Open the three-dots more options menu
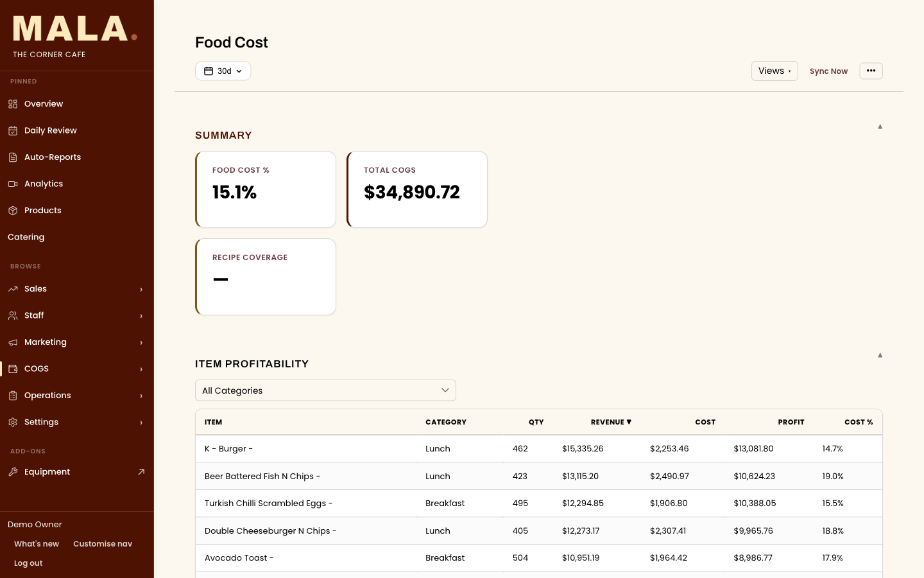 871,71
